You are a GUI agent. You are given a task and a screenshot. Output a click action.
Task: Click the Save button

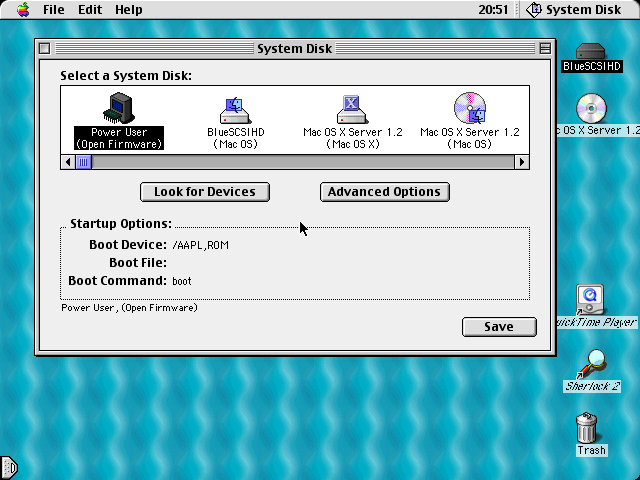[x=499, y=327]
